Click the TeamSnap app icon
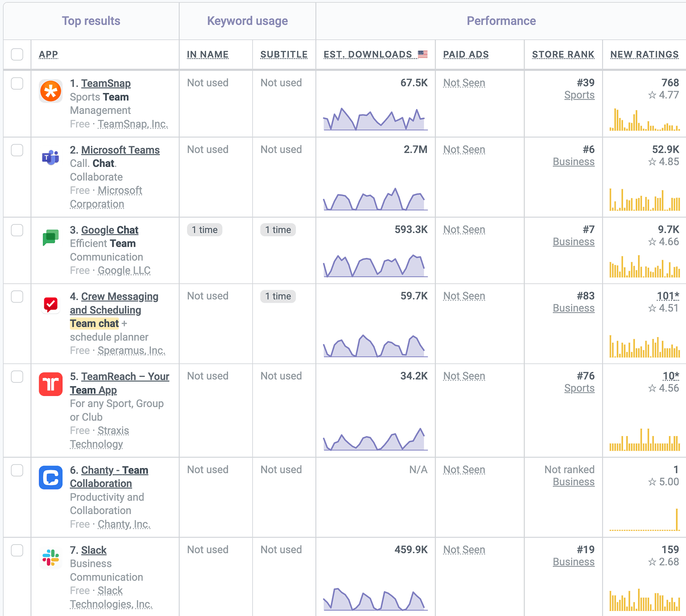 [x=51, y=91]
